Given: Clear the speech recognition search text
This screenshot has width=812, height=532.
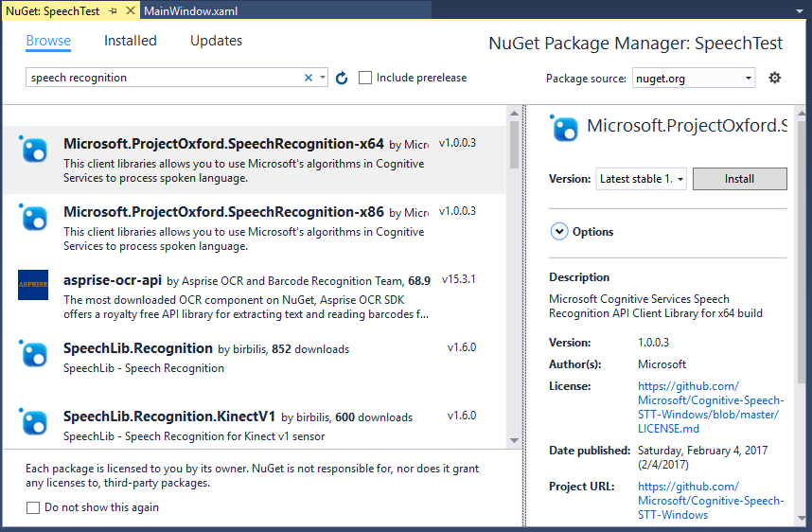Looking at the screenshot, I should click(309, 78).
